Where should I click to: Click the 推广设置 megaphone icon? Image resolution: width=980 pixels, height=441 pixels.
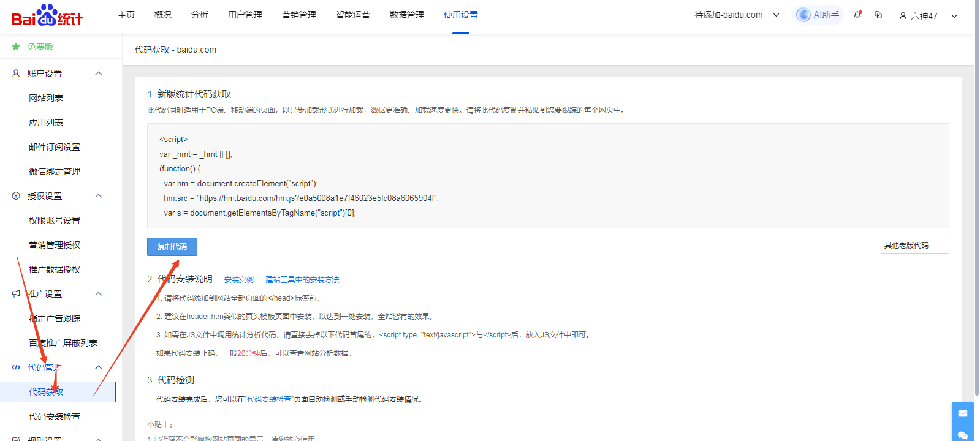(x=16, y=294)
